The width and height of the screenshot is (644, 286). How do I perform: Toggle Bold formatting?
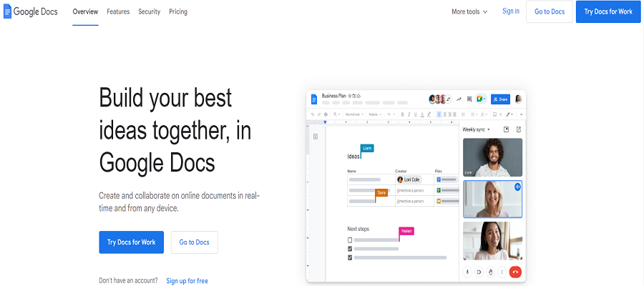[x=402, y=114]
